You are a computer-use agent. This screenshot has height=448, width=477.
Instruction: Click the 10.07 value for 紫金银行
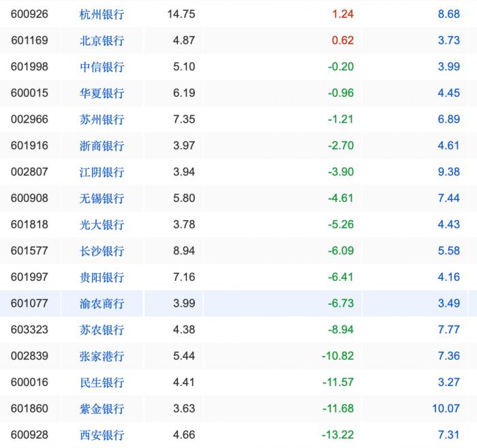(x=446, y=408)
